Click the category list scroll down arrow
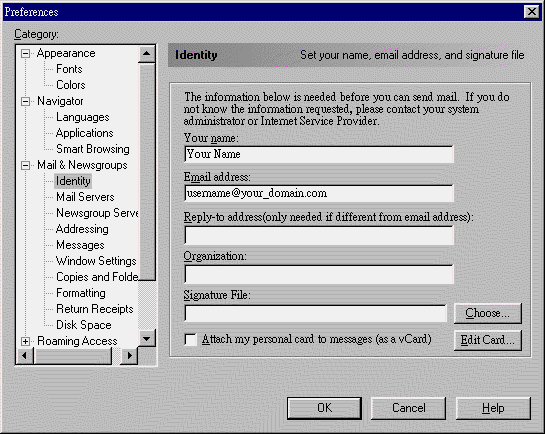 (x=147, y=338)
